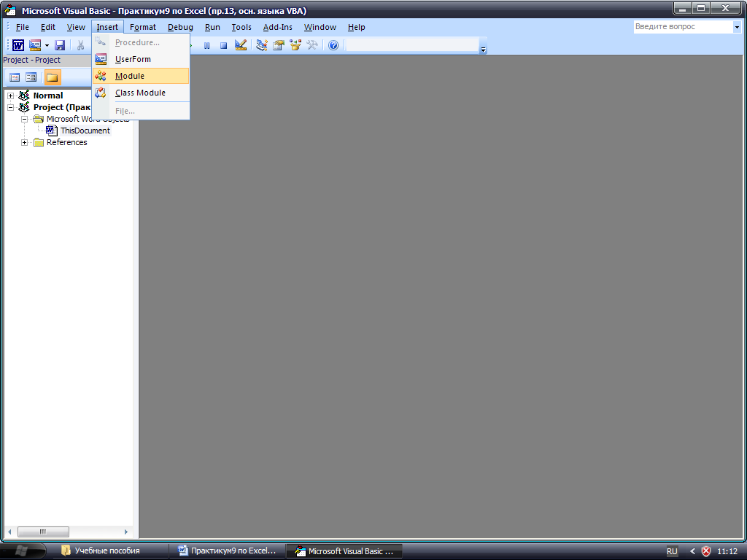
Task: Open the Toolbox toolbar icon
Action: point(312,45)
